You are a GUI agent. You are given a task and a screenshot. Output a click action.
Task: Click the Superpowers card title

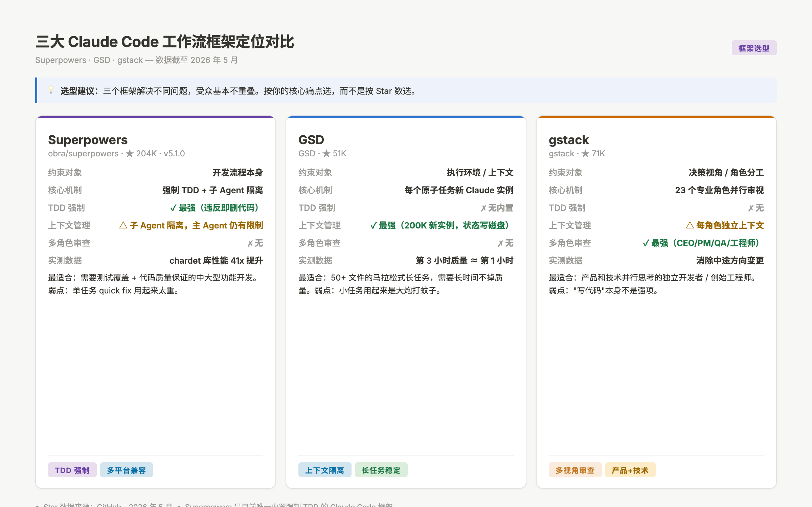click(88, 140)
